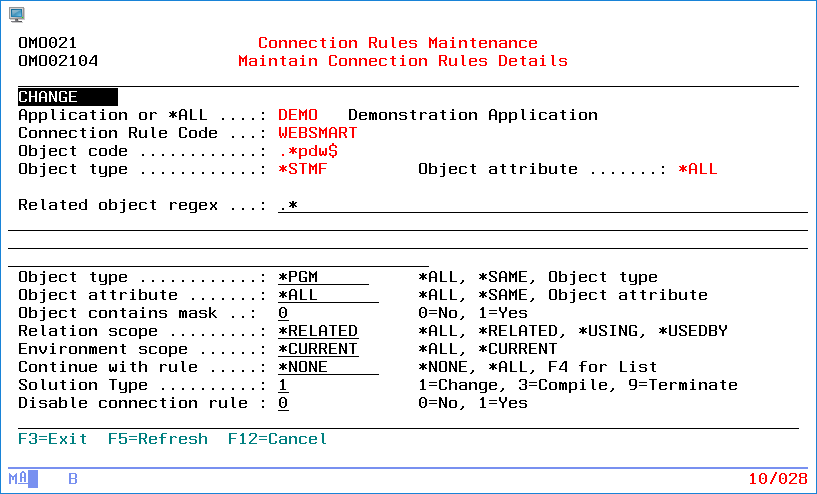Click the DEMO application code value

coord(298,115)
